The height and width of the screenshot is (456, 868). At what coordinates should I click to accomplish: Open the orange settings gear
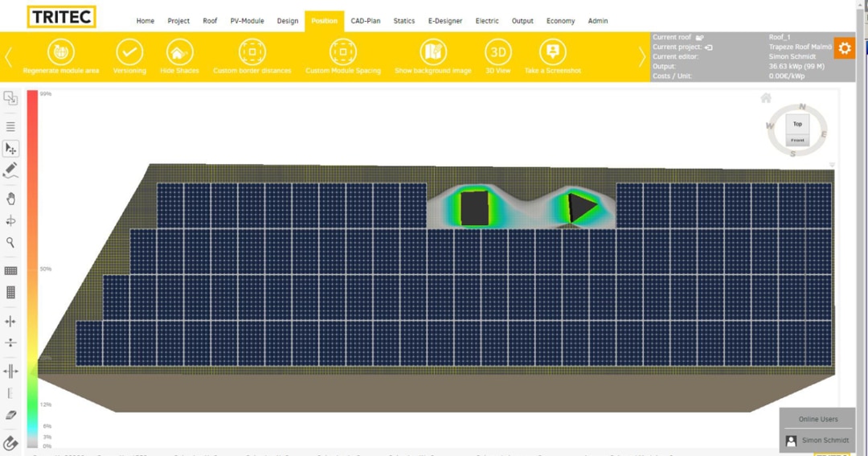844,48
